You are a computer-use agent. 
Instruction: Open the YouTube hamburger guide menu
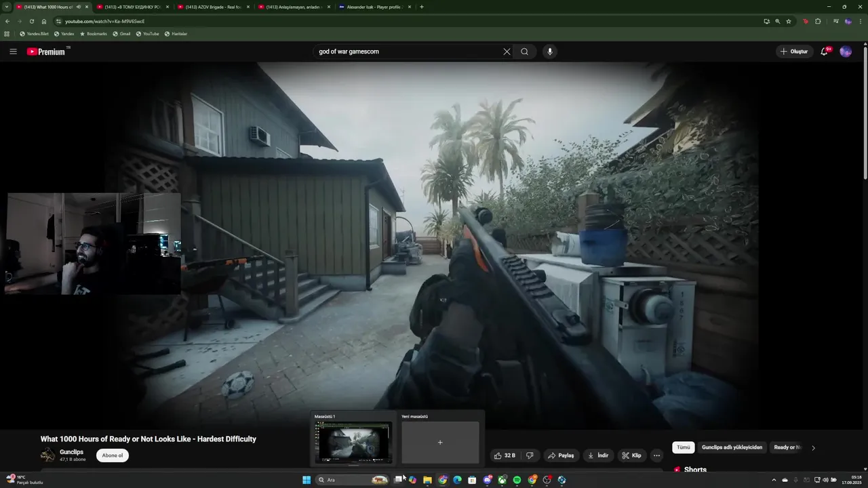(x=13, y=52)
